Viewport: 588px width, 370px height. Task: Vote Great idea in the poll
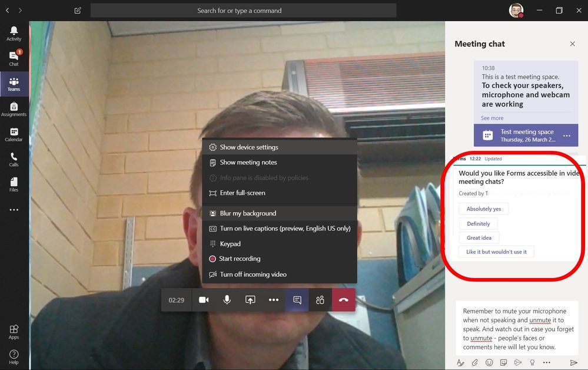tap(479, 238)
